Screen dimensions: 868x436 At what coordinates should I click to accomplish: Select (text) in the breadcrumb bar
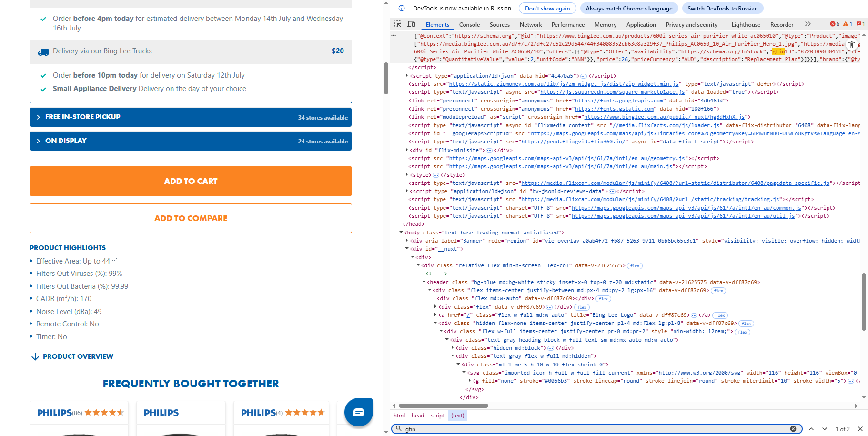[458, 416]
